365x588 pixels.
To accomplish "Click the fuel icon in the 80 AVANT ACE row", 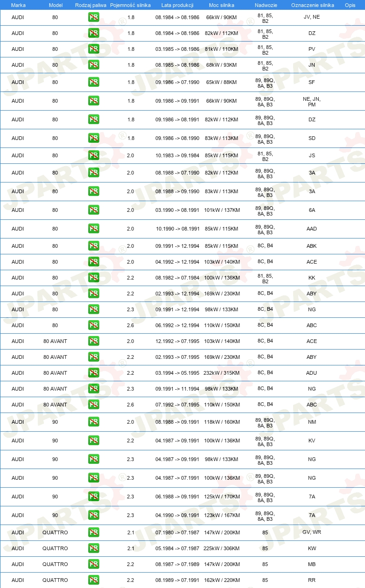I will (93, 341).
